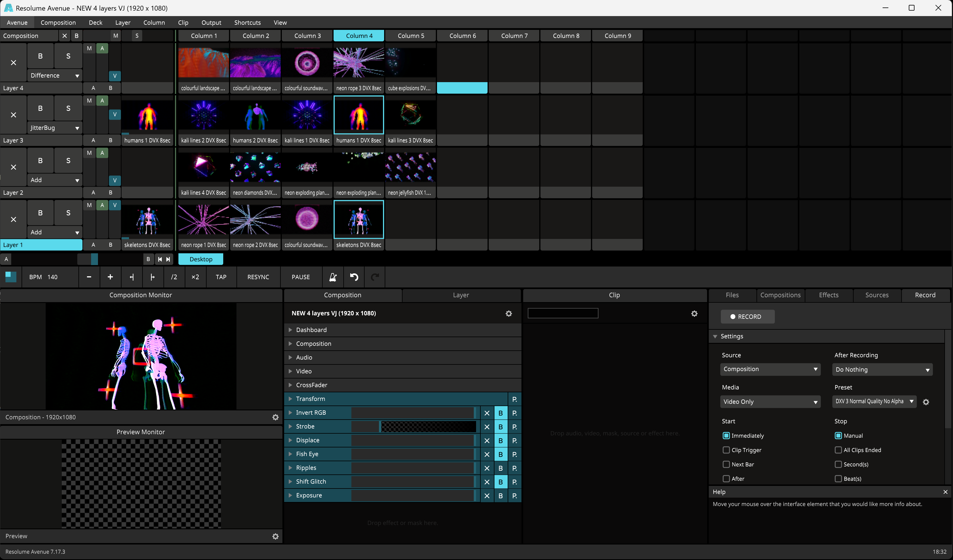
Task: Enable the Clip Trigger start option
Action: tap(726, 450)
